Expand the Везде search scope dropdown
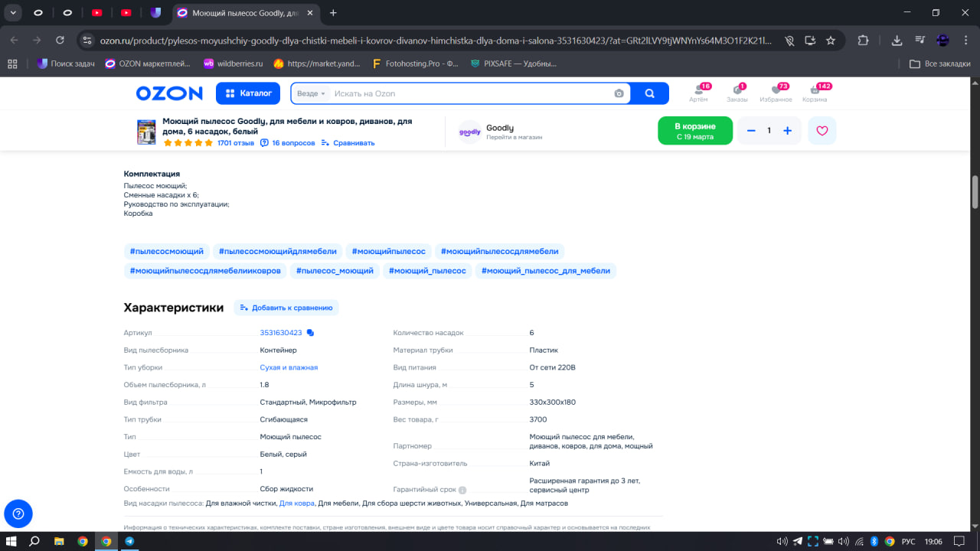The width and height of the screenshot is (980, 551). point(311,93)
